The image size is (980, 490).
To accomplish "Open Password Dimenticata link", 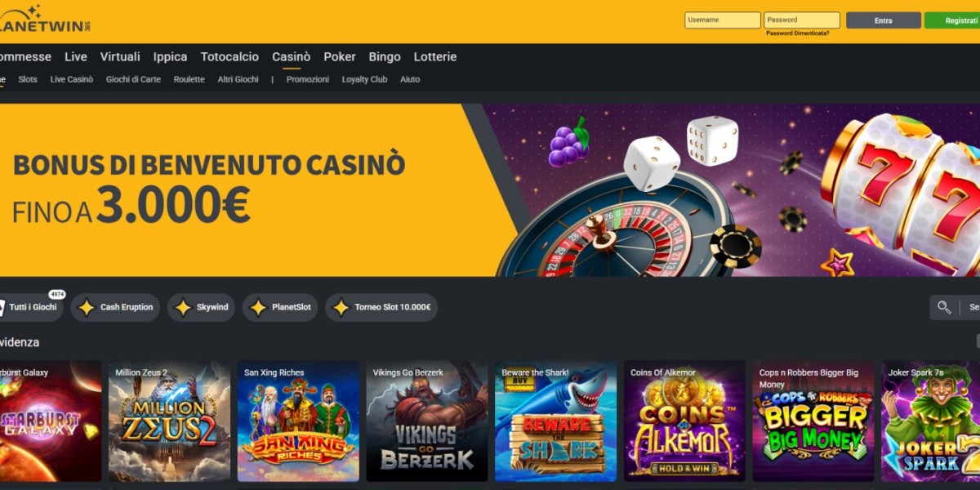I will tap(797, 33).
